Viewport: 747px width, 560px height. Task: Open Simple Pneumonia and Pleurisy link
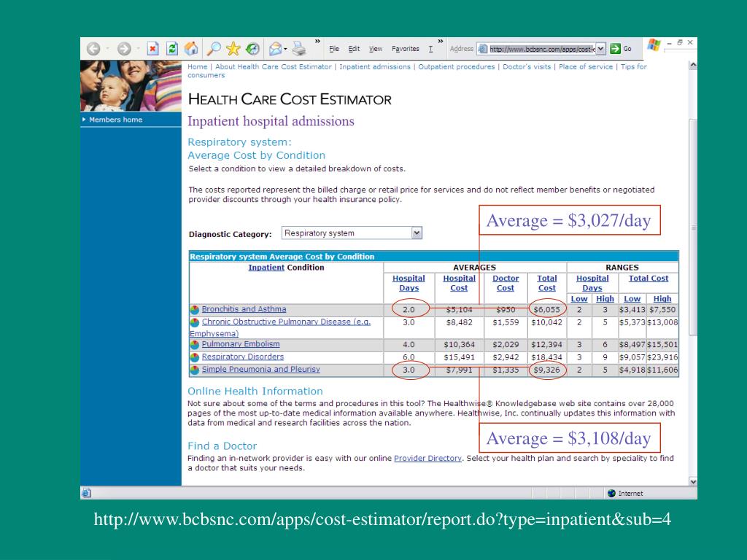260,369
